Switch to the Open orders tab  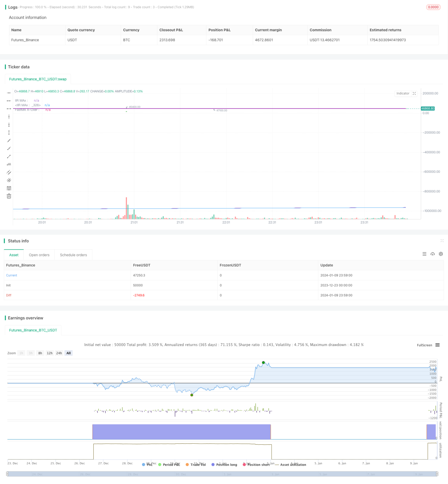coord(39,255)
